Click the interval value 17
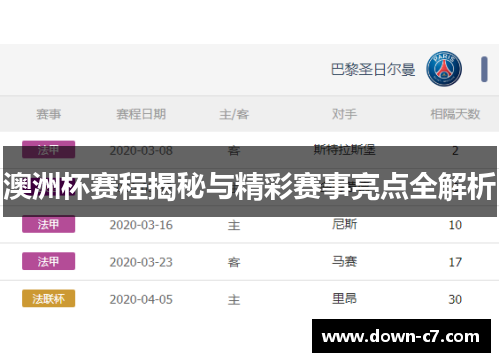 [455, 262]
